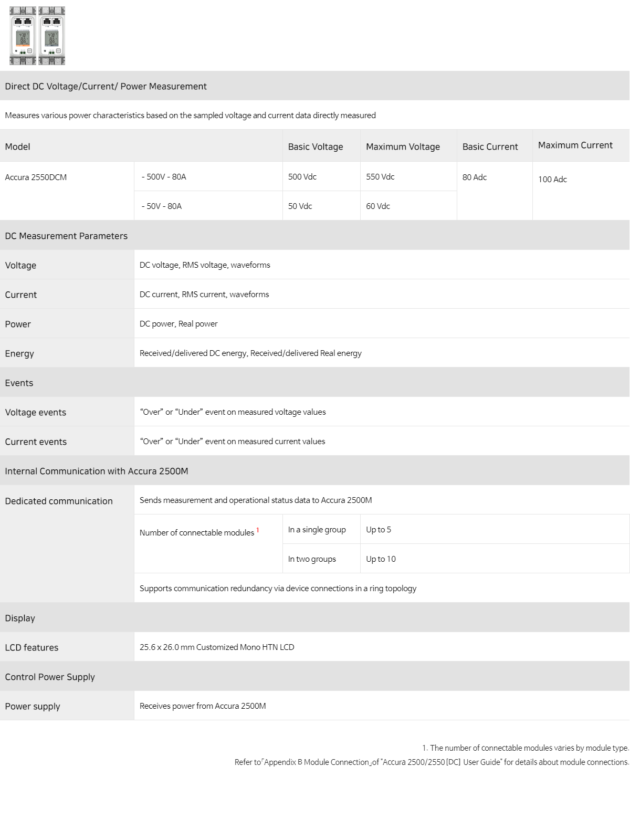Select the Direct DC Voltage/Current/Power Measurement header
Screen dimensions: 630x840
pyautogui.click(x=315, y=86)
